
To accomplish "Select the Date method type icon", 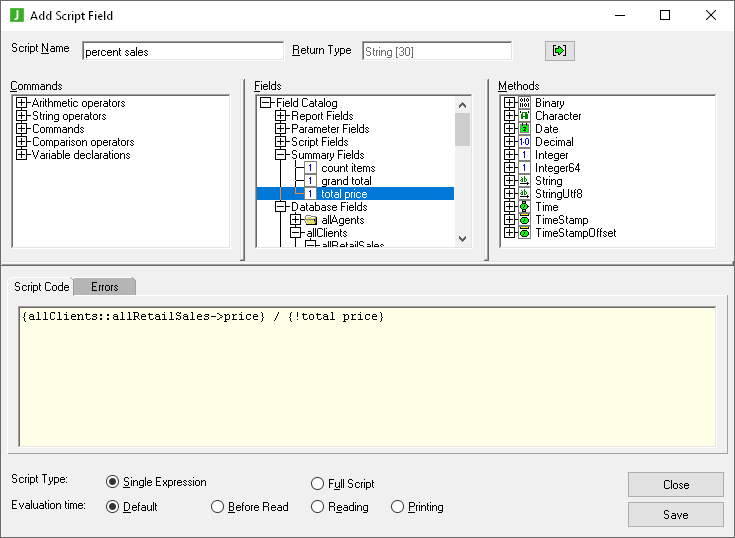I will 524,129.
